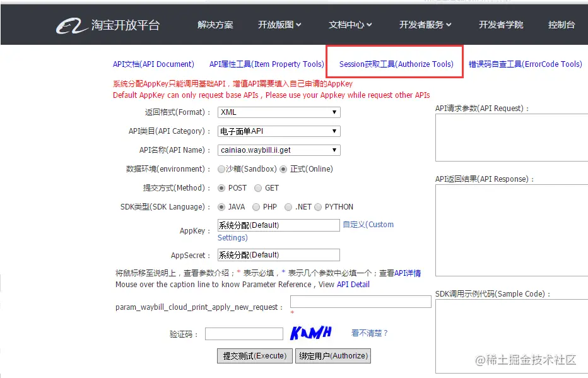Screen dimensions: 588x378
Task: Click the 看不清楚 captcha help link
Action: click(368, 333)
